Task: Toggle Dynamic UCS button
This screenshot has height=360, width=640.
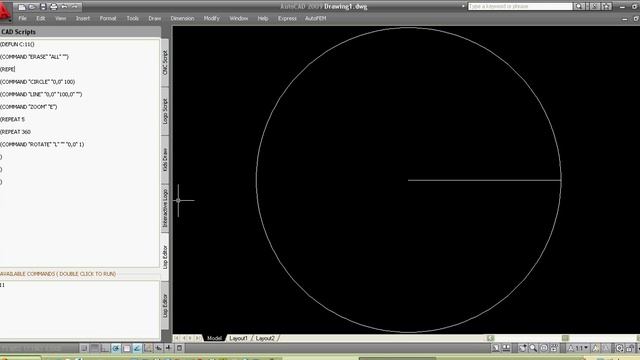Action: (x=148, y=348)
